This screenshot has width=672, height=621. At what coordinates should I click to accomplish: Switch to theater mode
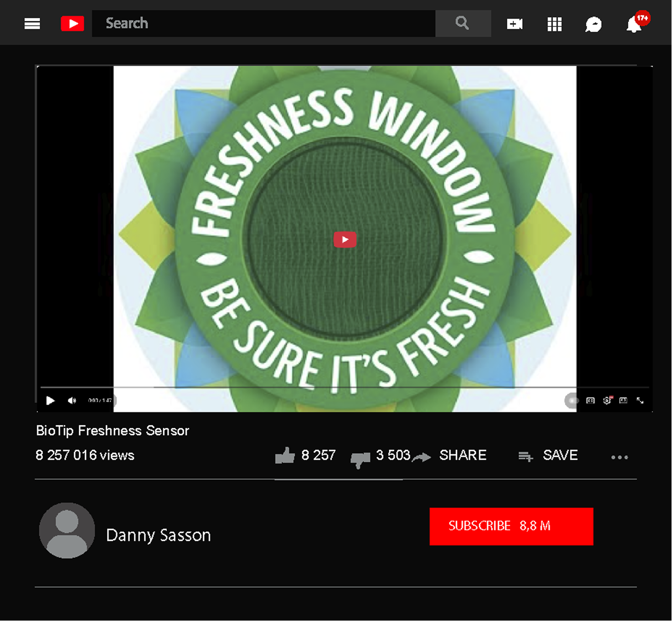[x=623, y=400]
